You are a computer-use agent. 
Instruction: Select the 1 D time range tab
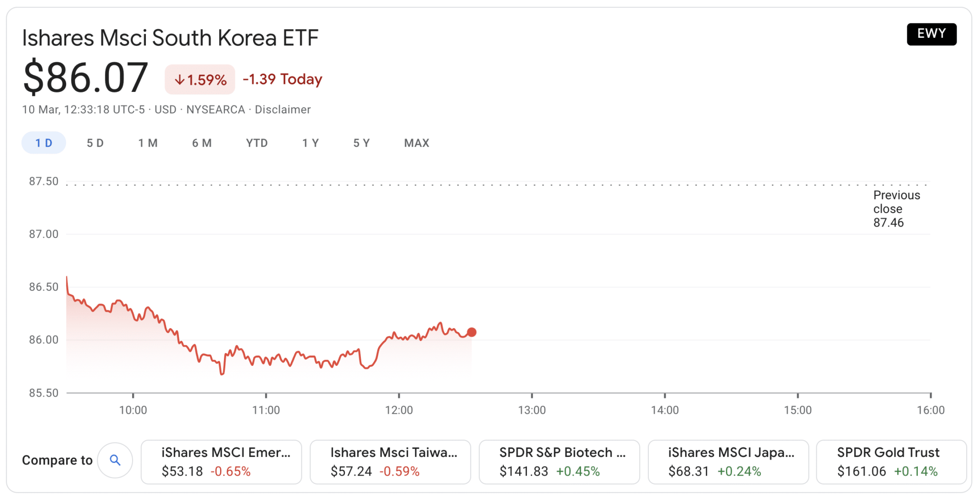click(x=44, y=143)
